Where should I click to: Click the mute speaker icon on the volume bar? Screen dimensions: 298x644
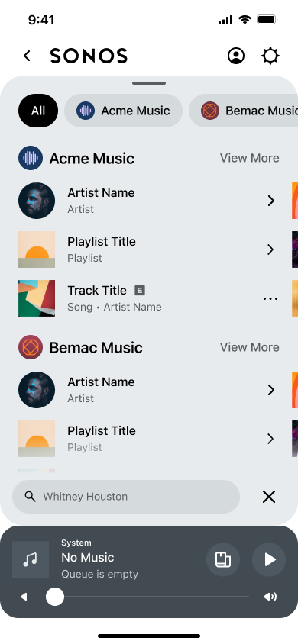pos(24,597)
